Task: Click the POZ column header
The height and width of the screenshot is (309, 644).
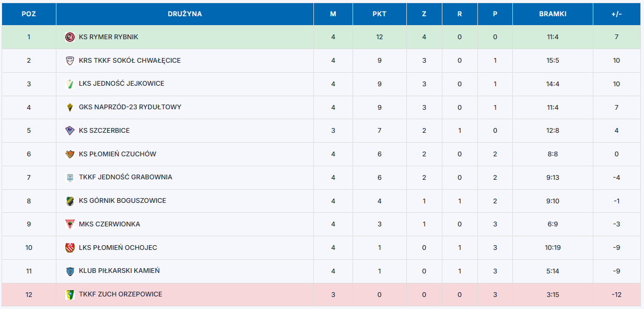Action: pyautogui.click(x=29, y=14)
